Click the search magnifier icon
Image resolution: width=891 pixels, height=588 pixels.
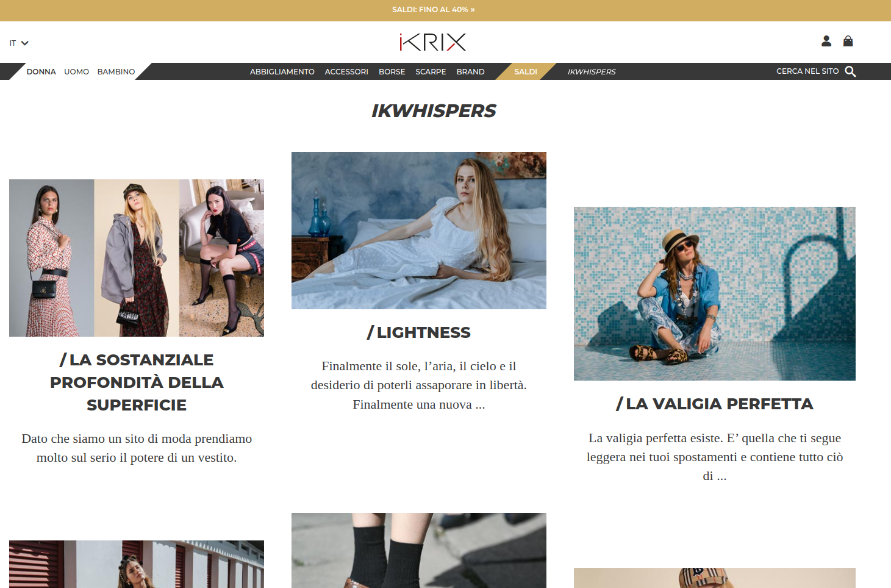coord(850,71)
